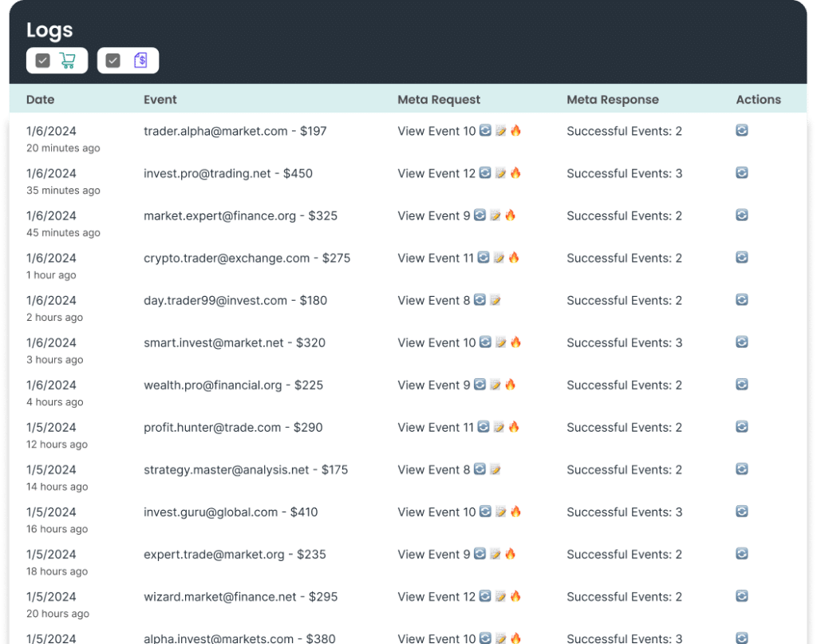
Task: Click Actions refresh icon for smart.invest@market.net
Action: tap(741, 342)
